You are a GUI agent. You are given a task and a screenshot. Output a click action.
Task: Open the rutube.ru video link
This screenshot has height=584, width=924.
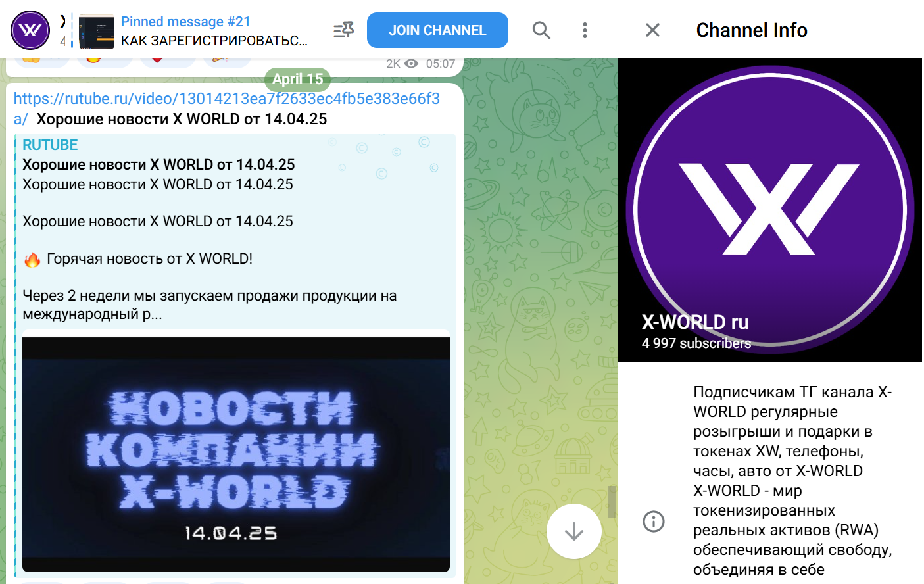(227, 109)
